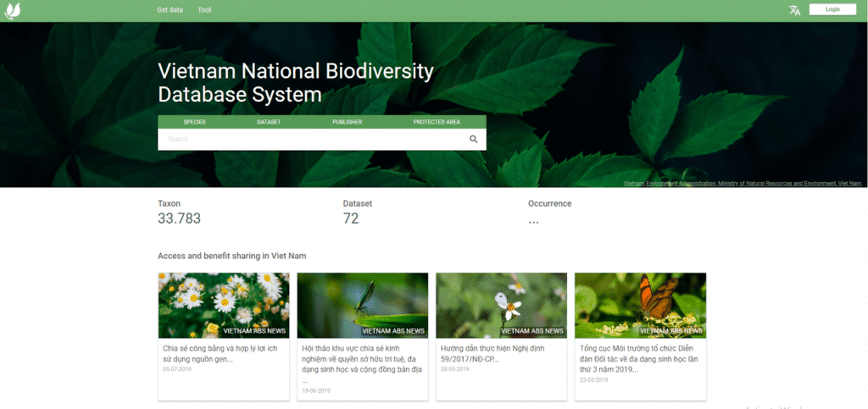Image resolution: width=868 pixels, height=409 pixels.
Task: Open Vietnam Environment Administration credit link
Action: coord(743,183)
